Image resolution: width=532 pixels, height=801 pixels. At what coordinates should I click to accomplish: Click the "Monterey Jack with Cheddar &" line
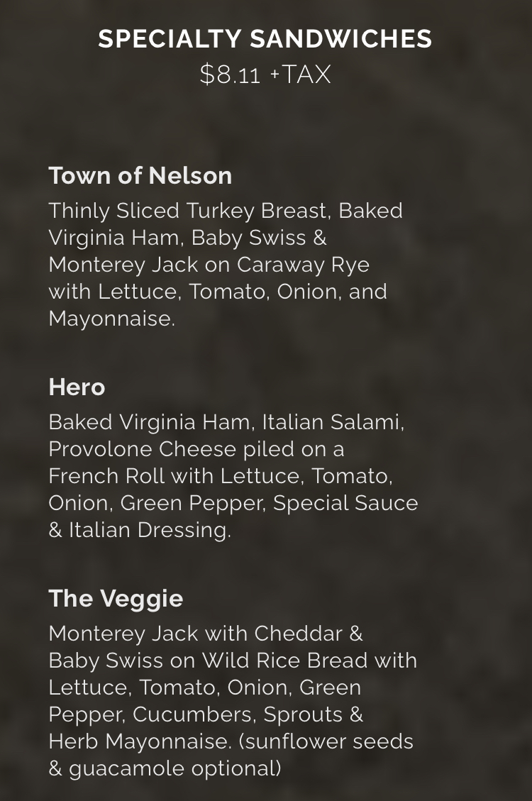point(206,633)
